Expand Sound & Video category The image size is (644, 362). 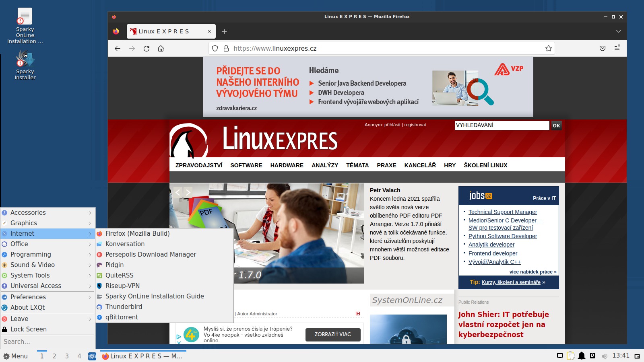click(47, 265)
